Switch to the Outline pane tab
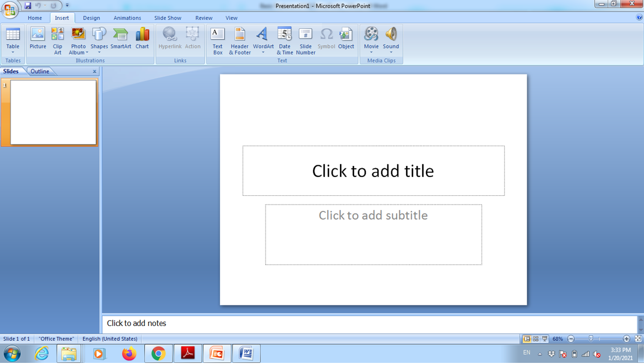Image resolution: width=644 pixels, height=364 pixels. 40,72
